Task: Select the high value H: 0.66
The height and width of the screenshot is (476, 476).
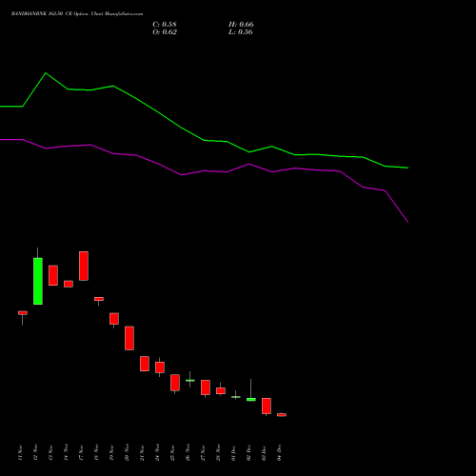Action: tap(241, 25)
